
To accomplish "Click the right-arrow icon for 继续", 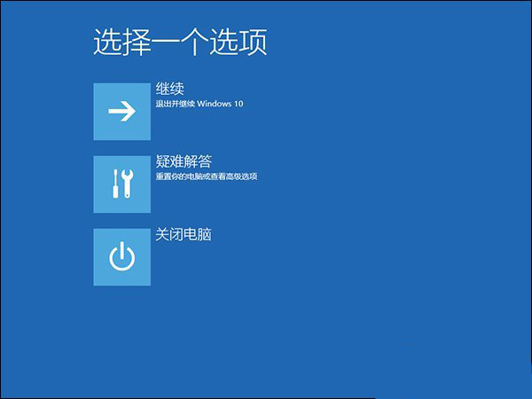I will point(121,111).
